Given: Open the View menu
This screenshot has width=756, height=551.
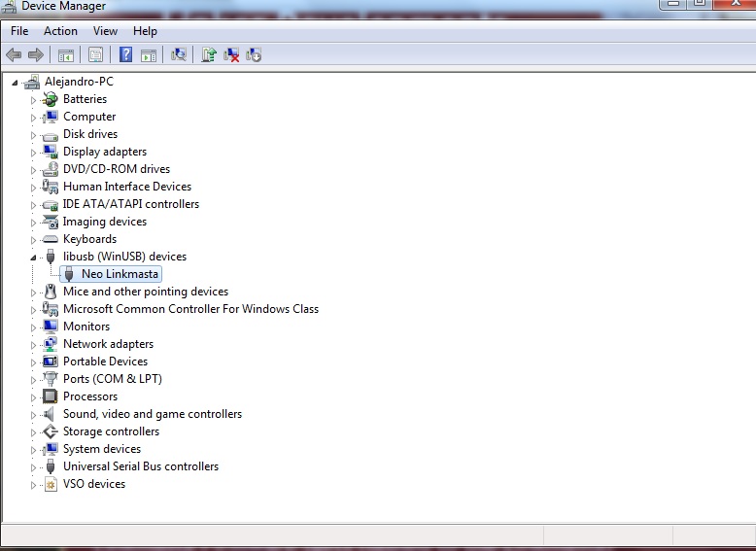Looking at the screenshot, I should (105, 31).
